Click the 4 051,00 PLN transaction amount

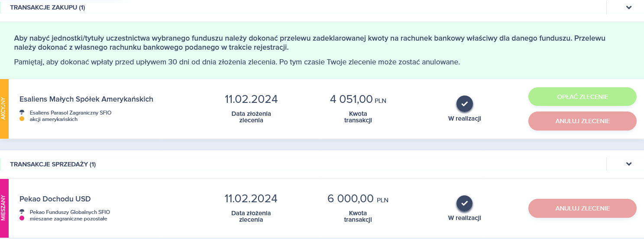click(x=358, y=99)
